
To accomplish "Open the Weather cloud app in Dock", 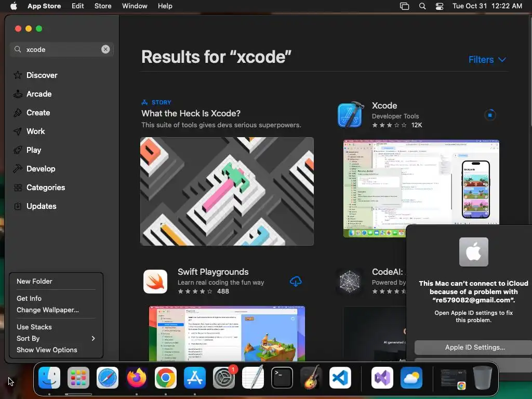I will pos(411,378).
